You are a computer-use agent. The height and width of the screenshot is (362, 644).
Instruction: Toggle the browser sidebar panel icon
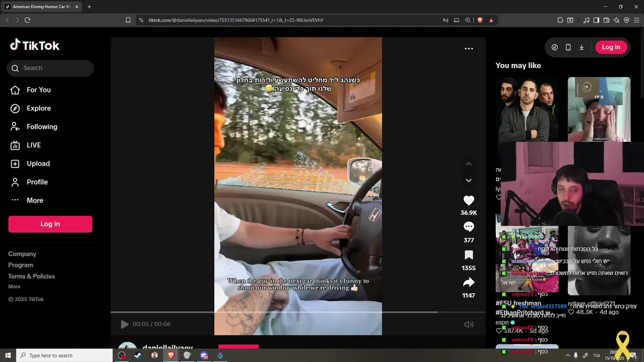[596, 20]
